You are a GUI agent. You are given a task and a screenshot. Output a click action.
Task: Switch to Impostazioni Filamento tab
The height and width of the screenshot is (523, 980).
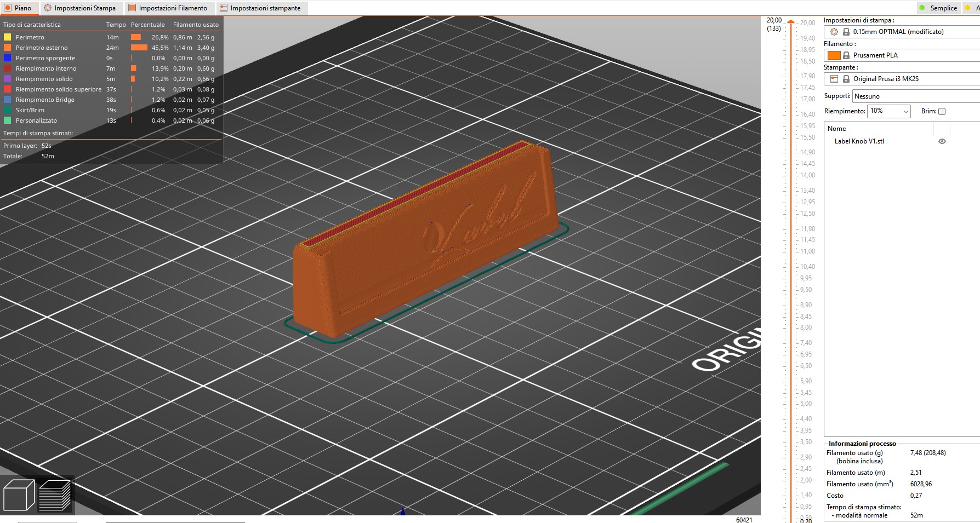[x=168, y=8]
